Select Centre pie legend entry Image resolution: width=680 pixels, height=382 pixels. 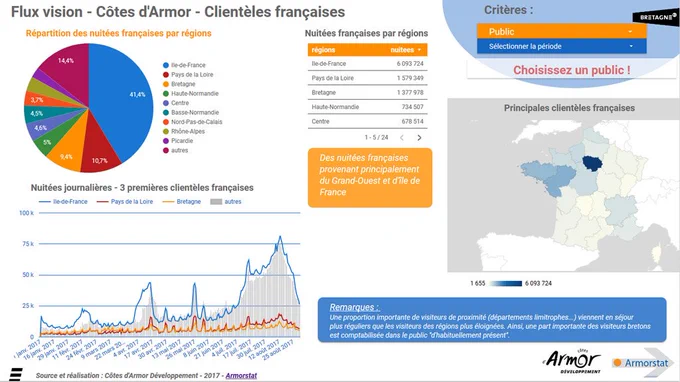(176, 103)
